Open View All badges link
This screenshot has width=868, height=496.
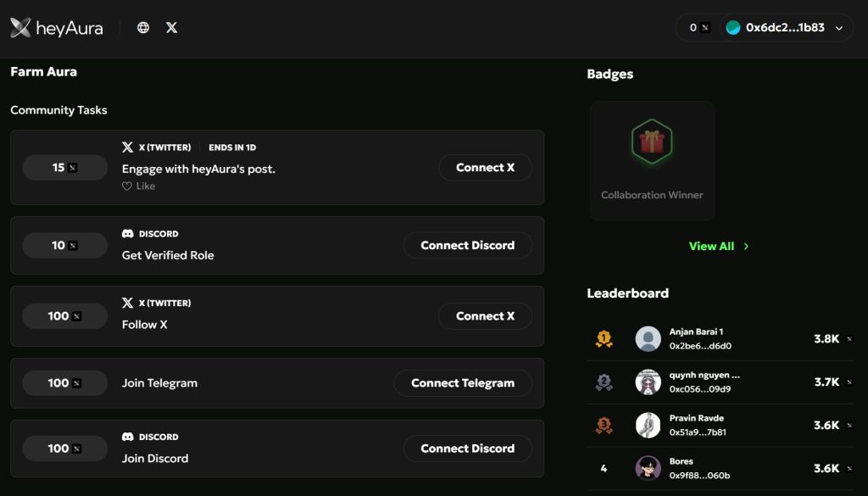coord(711,247)
